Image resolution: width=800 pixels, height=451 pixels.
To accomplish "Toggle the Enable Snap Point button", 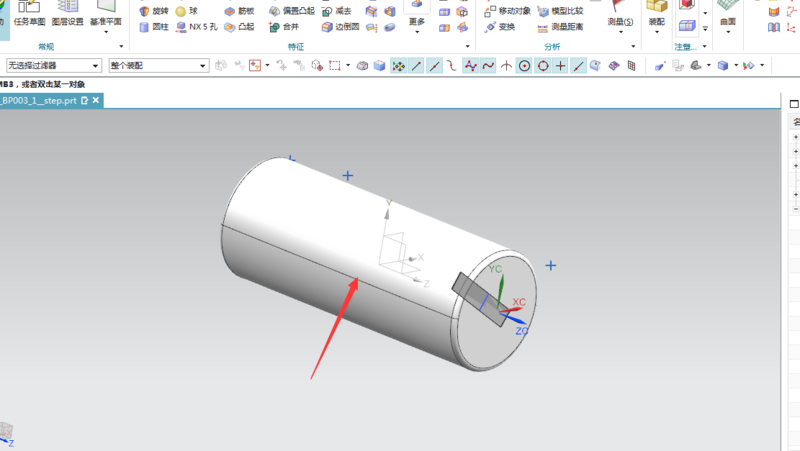I will (398, 65).
